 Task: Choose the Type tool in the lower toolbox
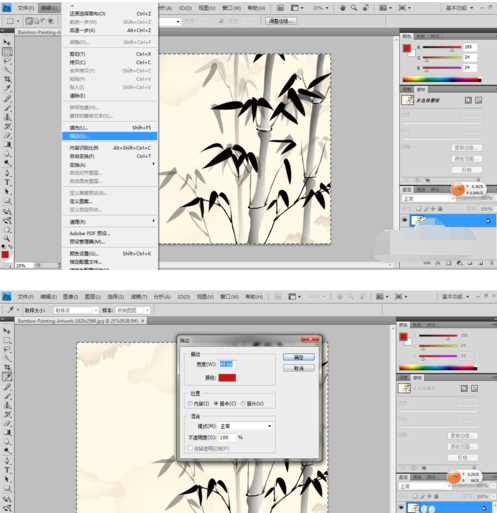tap(7, 470)
